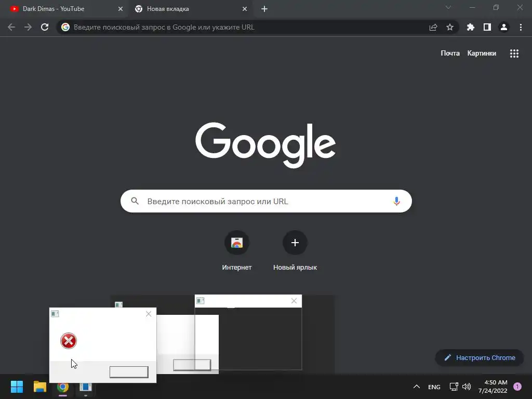Open the Windows Start menu
Viewport: 532px width, 399px height.
(17, 387)
